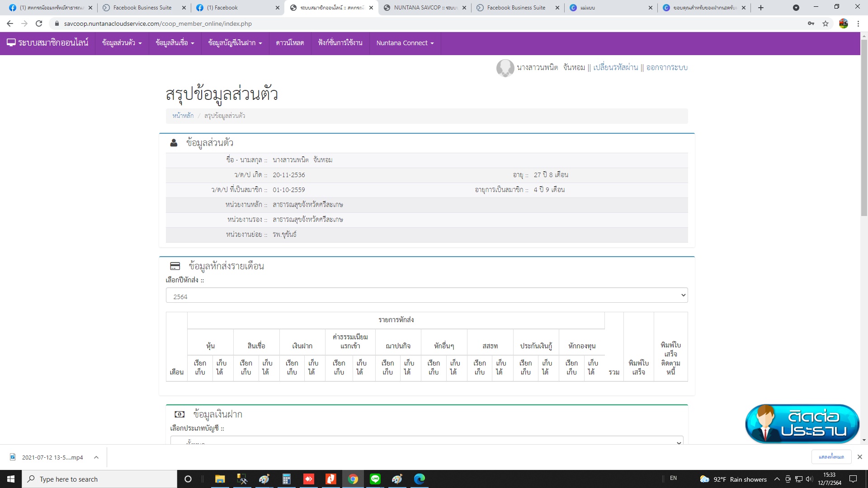Screen dimensions: 868x488
Task: Click the sub-unit value รพ.ขุขันธ์
Action: [x=284, y=235]
